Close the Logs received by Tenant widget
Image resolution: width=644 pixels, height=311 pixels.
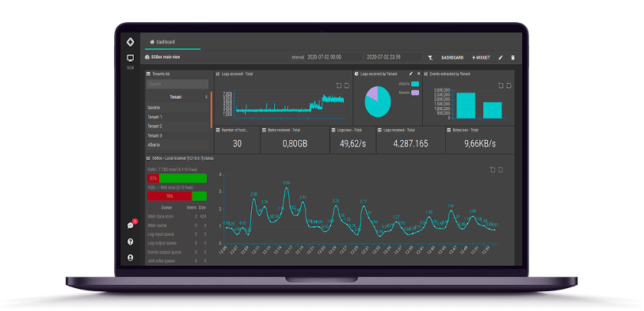point(419,74)
